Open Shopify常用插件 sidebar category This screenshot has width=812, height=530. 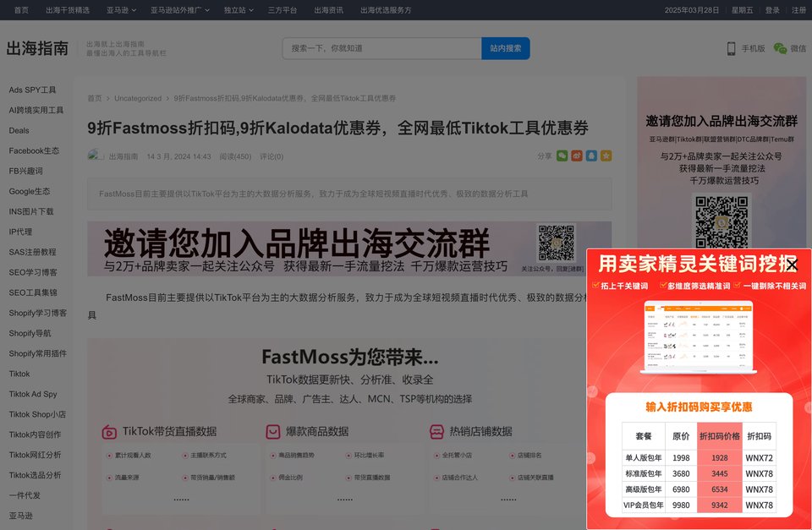(x=38, y=353)
